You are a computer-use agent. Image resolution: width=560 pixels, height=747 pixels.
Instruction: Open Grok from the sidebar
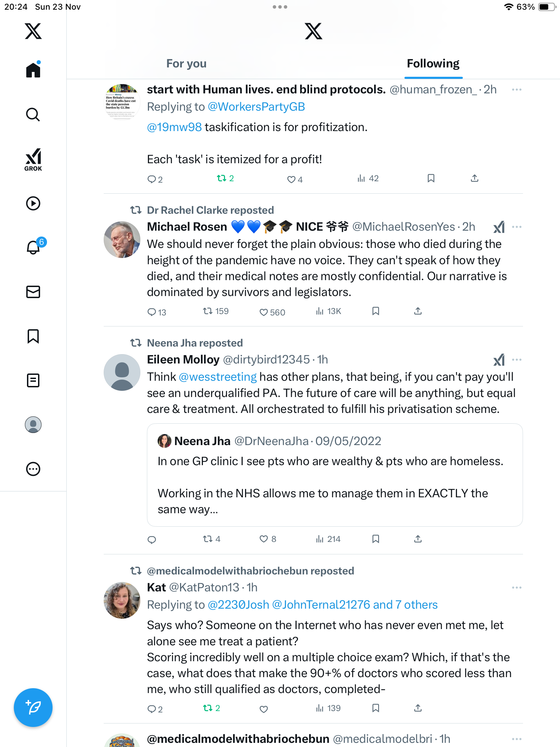pos(33,159)
